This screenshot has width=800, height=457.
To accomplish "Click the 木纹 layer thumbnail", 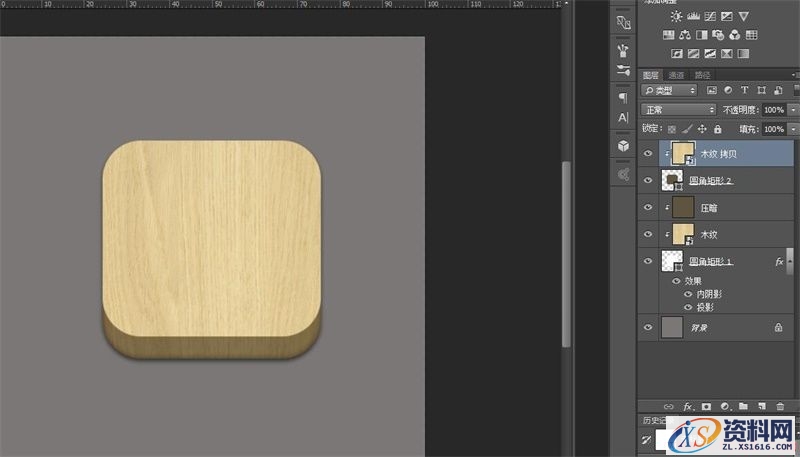I will (683, 234).
